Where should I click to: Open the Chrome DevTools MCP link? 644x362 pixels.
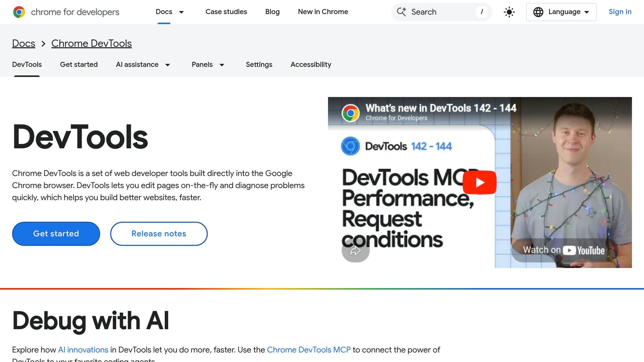308,350
